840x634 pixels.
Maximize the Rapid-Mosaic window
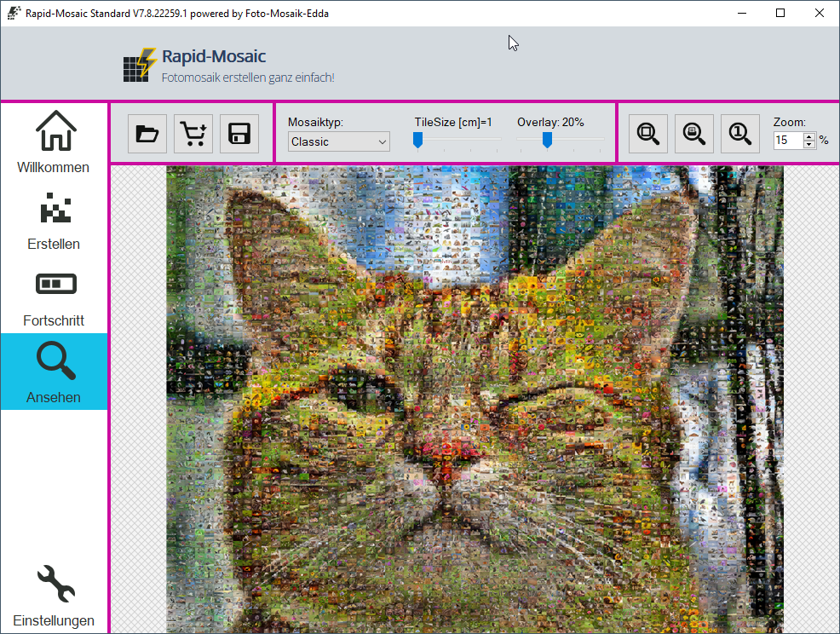point(780,13)
